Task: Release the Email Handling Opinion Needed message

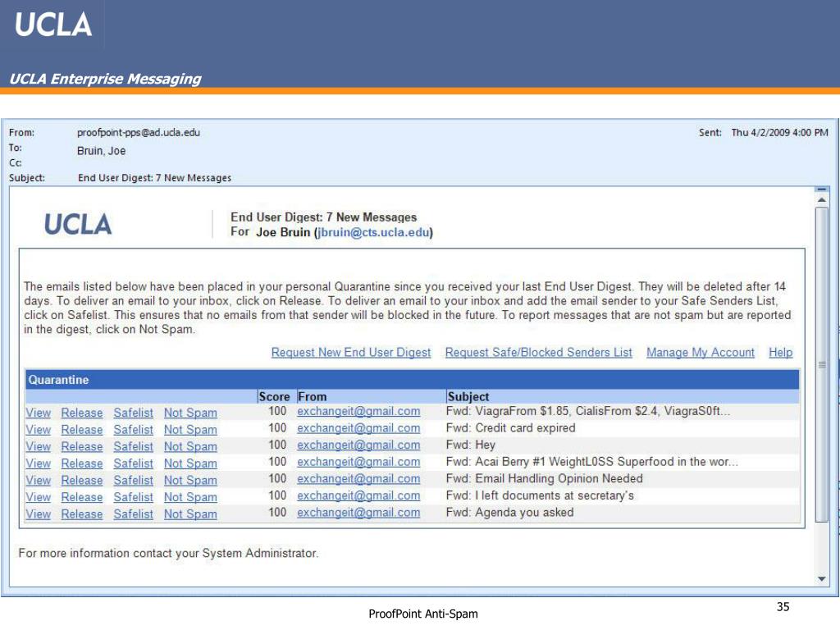Action: pos(81,481)
